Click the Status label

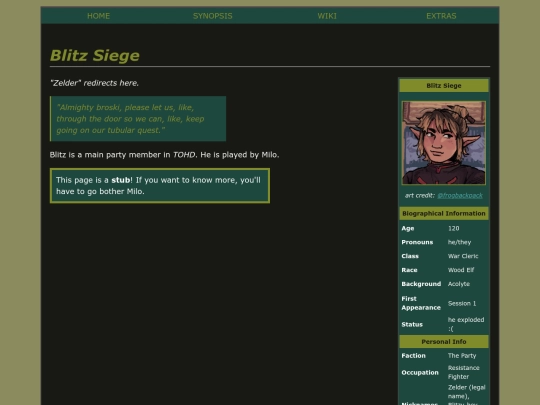click(412, 324)
